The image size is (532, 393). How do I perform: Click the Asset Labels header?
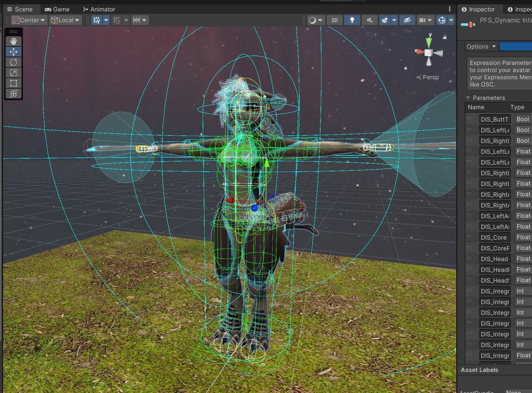(479, 370)
